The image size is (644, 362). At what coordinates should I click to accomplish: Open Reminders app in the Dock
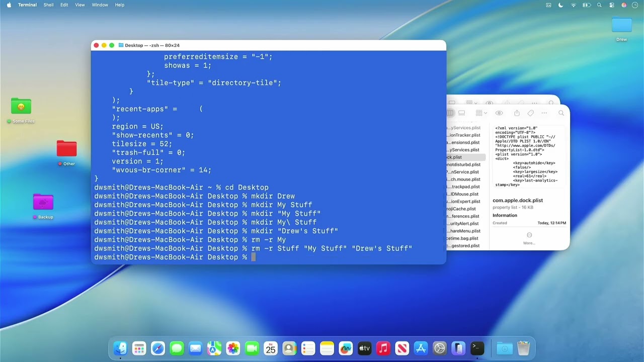[x=308, y=348]
